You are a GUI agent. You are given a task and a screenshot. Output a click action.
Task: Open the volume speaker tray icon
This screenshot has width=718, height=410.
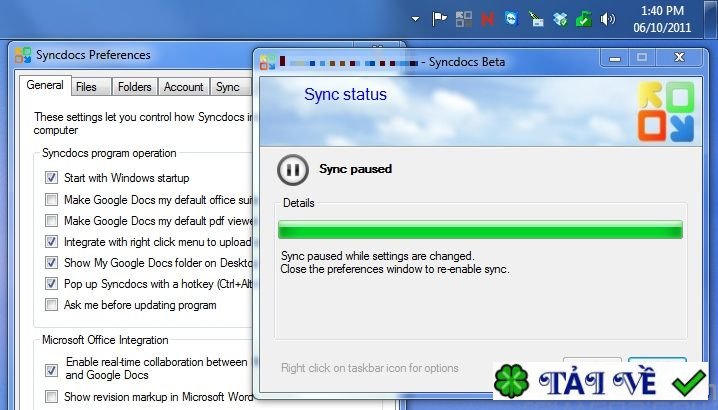coord(608,19)
